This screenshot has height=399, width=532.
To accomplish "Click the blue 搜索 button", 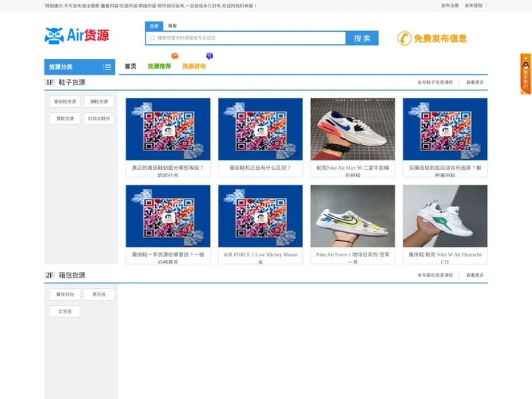I will 362,38.
